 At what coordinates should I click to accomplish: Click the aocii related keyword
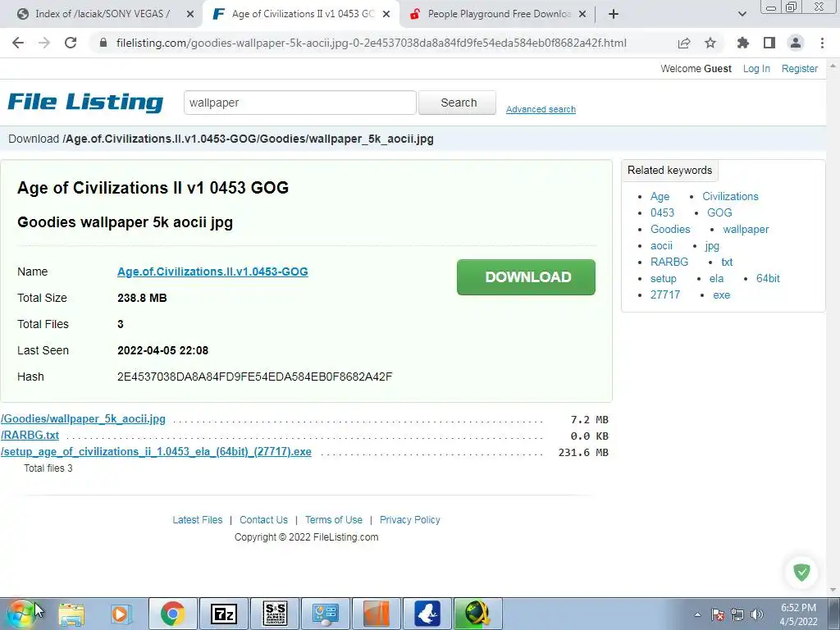(x=661, y=246)
